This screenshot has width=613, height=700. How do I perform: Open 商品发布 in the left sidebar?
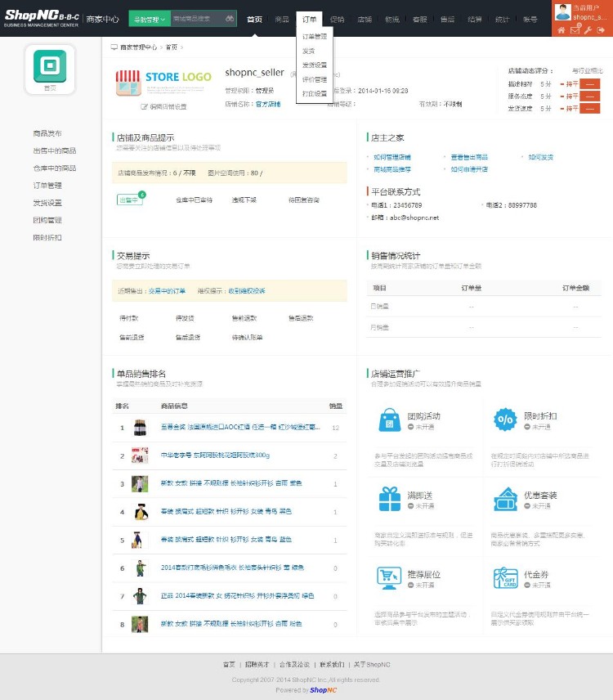47,133
